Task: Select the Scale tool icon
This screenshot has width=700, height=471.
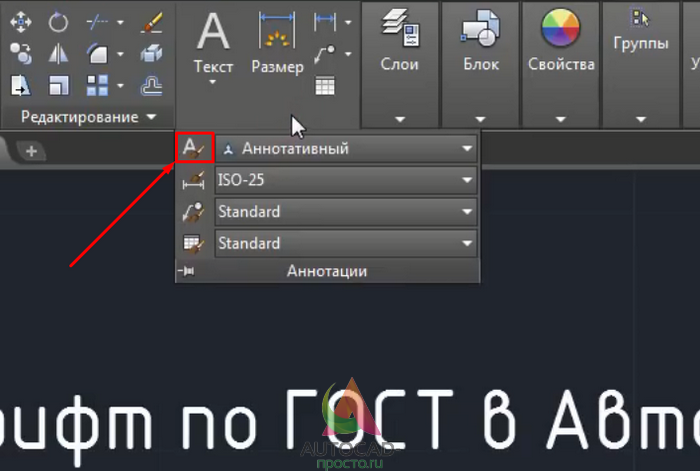Action: pyautogui.click(x=58, y=85)
